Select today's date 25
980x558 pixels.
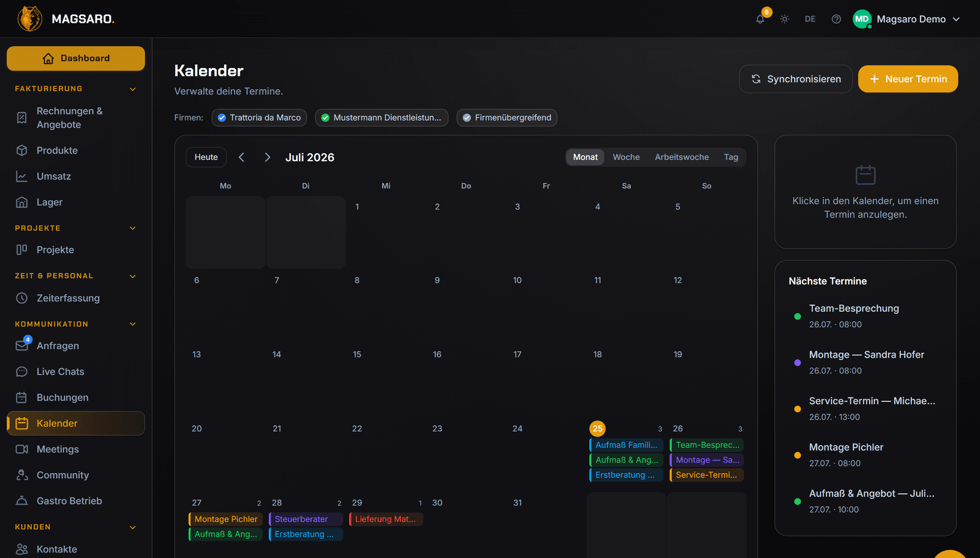click(x=597, y=429)
